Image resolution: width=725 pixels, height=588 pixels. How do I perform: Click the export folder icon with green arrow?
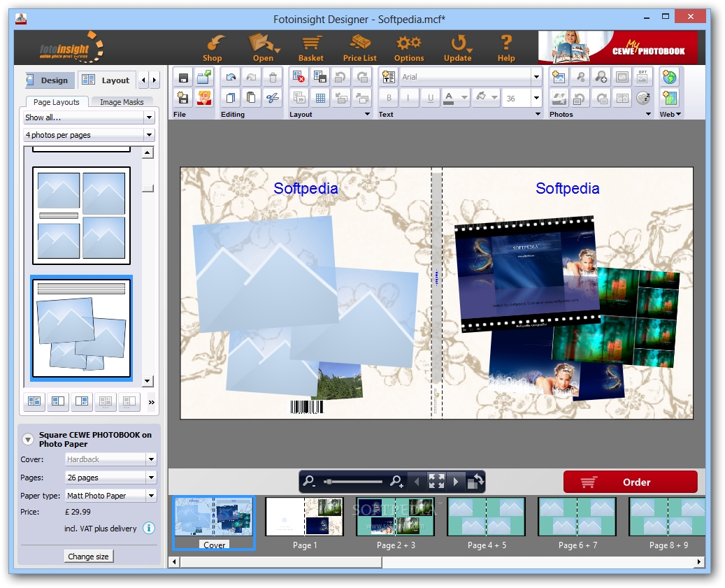coord(204,78)
